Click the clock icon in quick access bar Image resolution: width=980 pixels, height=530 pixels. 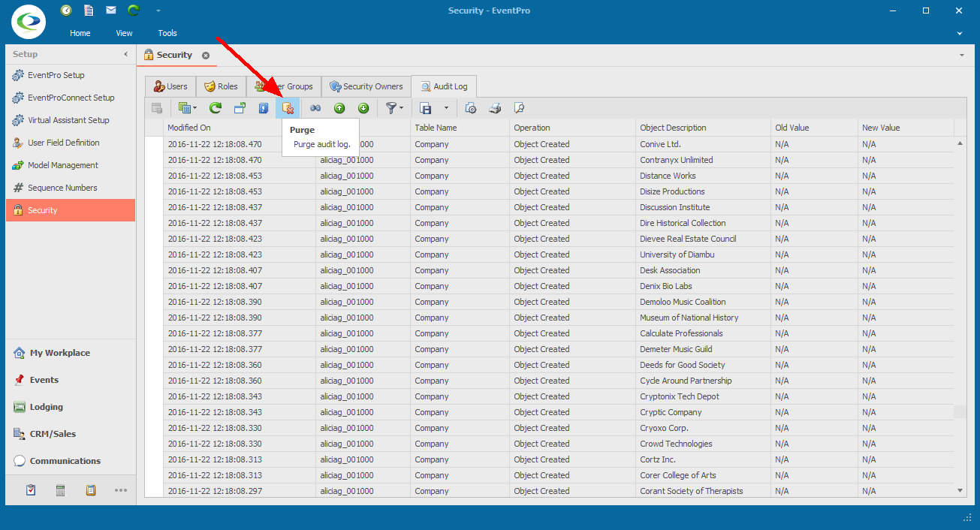point(66,11)
